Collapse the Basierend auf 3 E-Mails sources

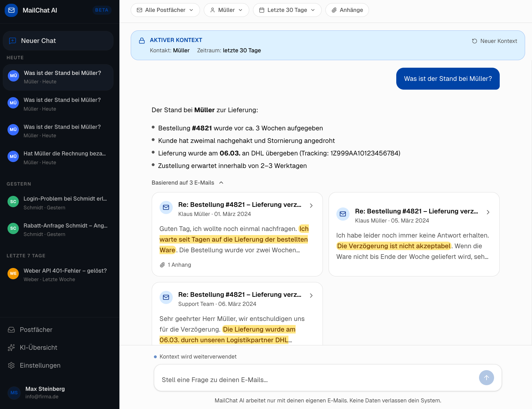187,183
